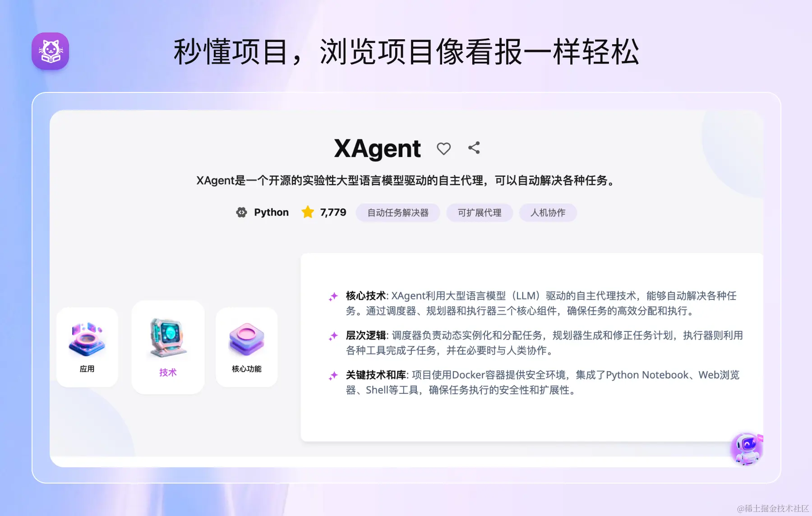Click sparkle bullet beside 核心技术
This screenshot has width=812, height=516.
333,296
